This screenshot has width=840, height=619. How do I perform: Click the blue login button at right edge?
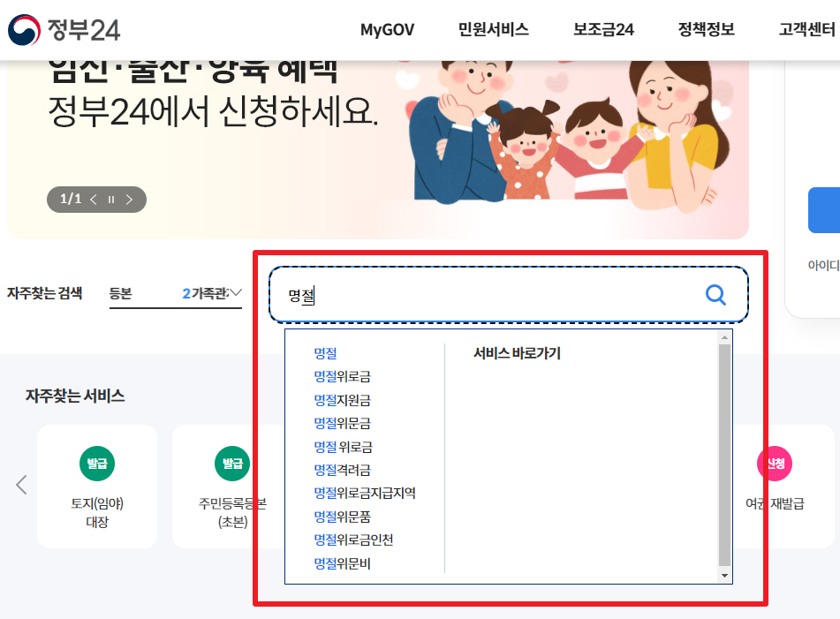click(x=824, y=210)
